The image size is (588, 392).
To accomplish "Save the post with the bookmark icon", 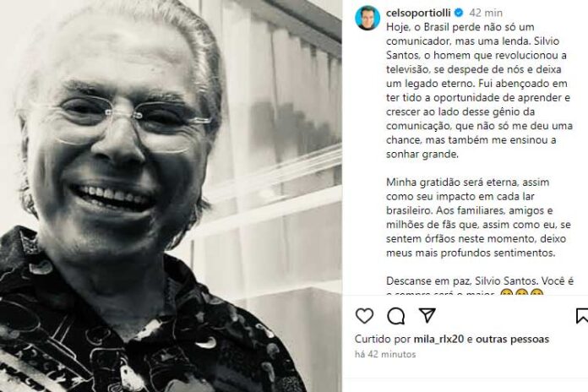I will pyautogui.click(x=581, y=316).
